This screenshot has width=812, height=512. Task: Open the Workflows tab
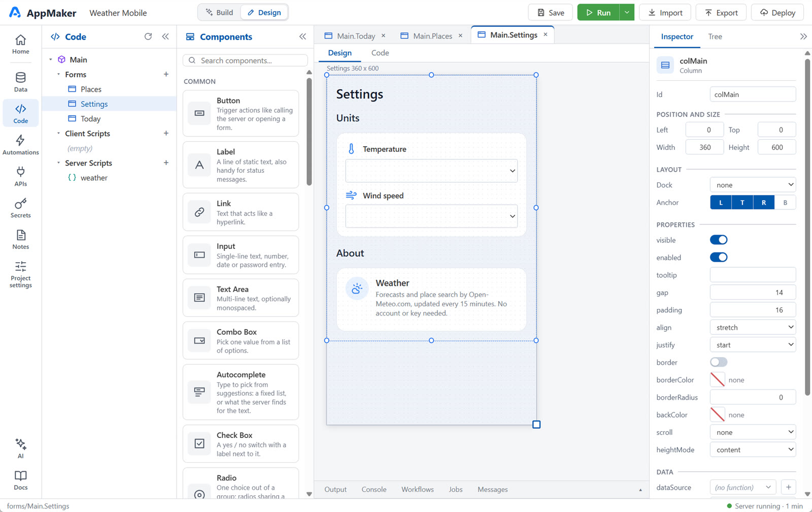[x=418, y=490]
